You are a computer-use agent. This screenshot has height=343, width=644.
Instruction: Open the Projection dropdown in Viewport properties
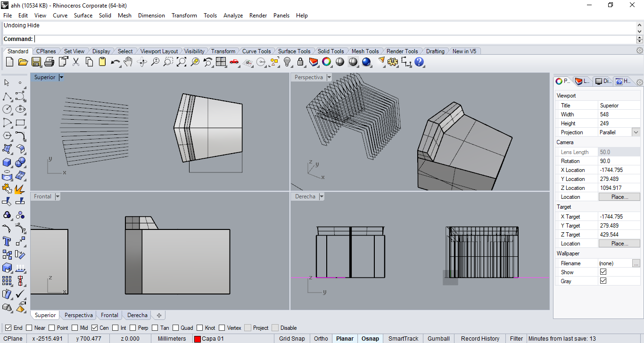pos(636,132)
